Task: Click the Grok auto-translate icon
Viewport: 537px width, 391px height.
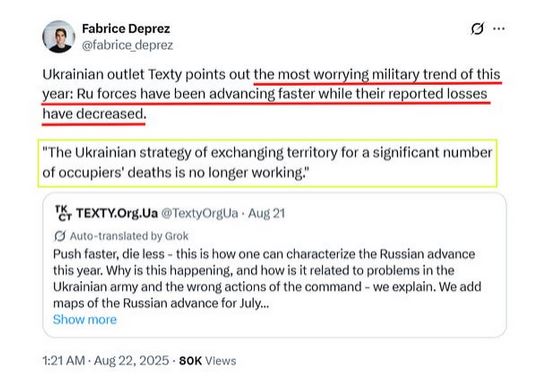Action: coord(60,236)
